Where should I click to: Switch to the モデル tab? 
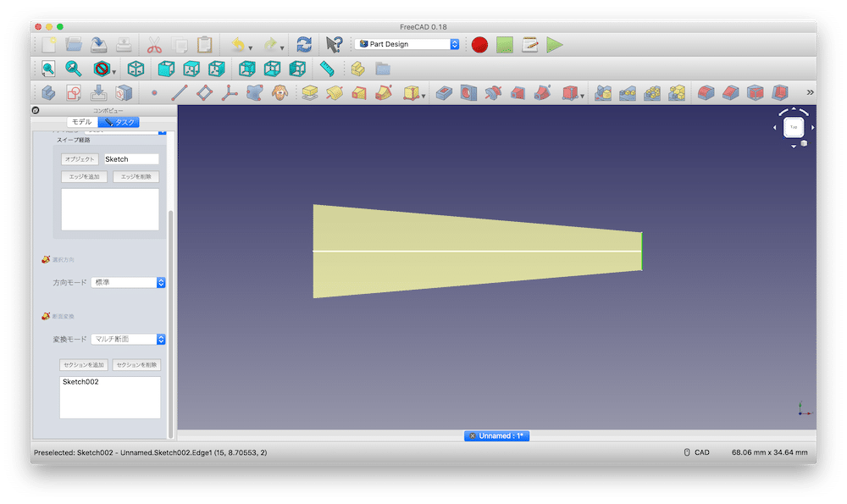pos(82,122)
